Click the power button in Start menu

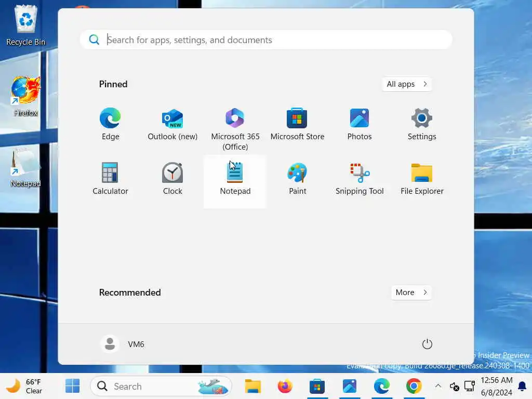pos(427,344)
